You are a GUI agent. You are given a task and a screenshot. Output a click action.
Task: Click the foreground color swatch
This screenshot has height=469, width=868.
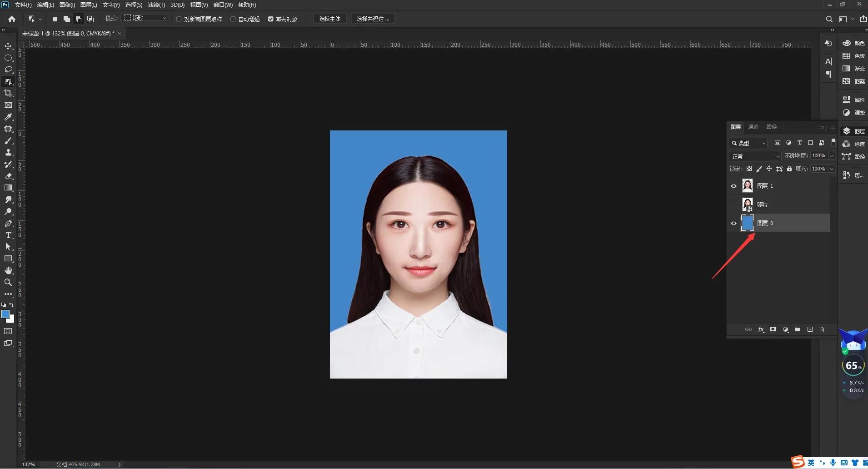click(6, 314)
